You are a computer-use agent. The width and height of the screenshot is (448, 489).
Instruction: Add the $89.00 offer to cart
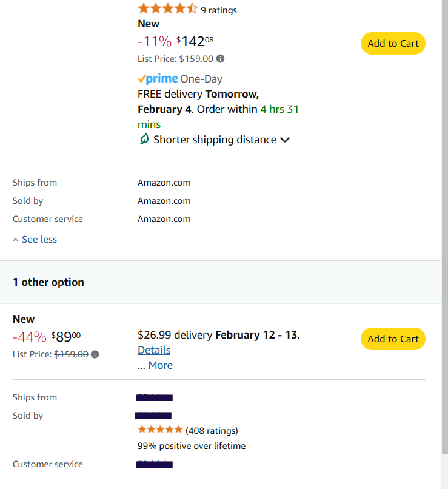tap(393, 339)
